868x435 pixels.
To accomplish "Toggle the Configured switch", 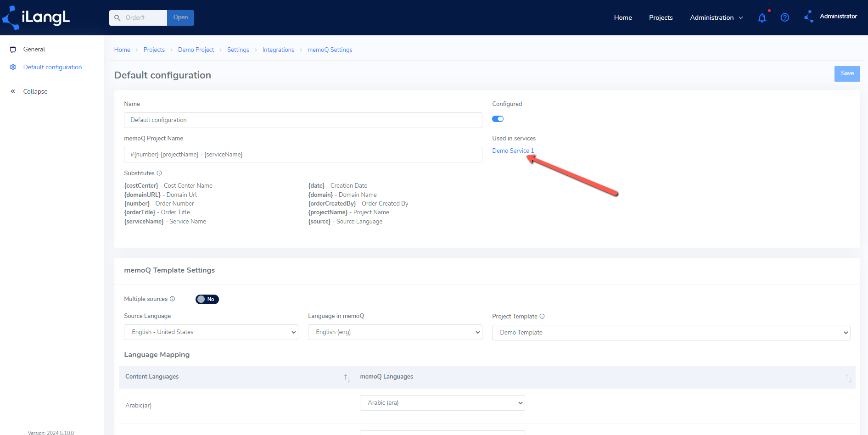I will click(498, 119).
